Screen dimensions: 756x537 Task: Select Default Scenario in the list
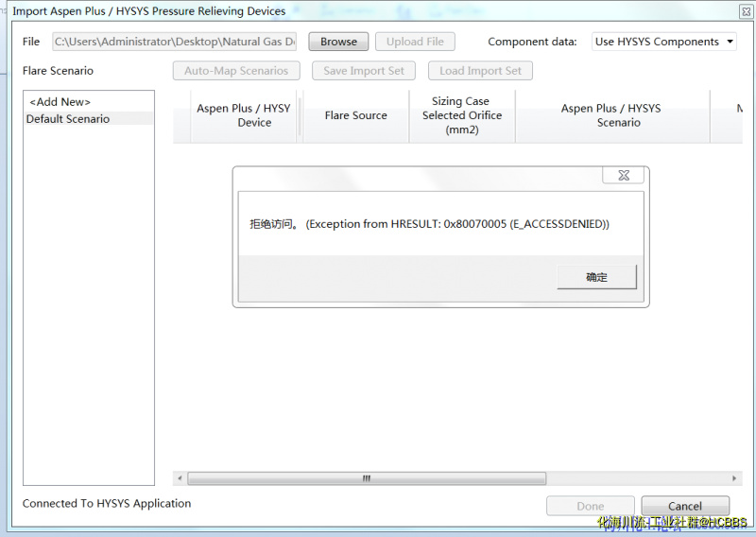pos(89,119)
